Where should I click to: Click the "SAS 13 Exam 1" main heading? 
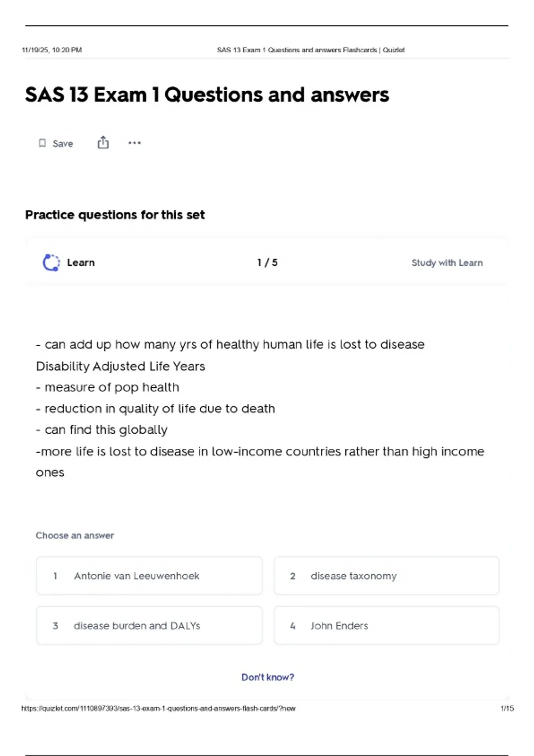click(207, 95)
